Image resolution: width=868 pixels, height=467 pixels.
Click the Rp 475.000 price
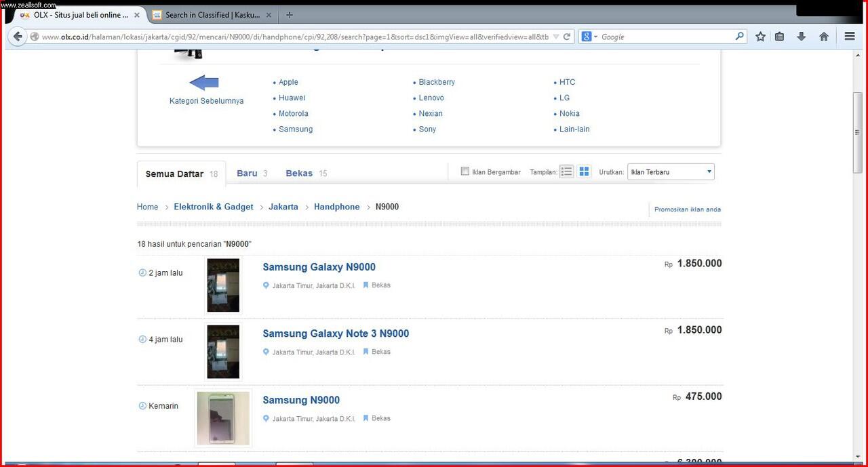[x=697, y=397]
